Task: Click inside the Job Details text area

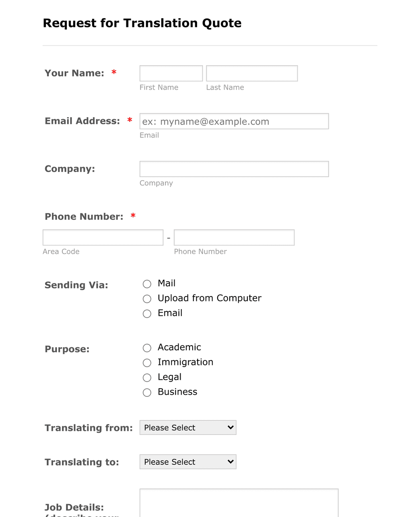Action: point(239,505)
